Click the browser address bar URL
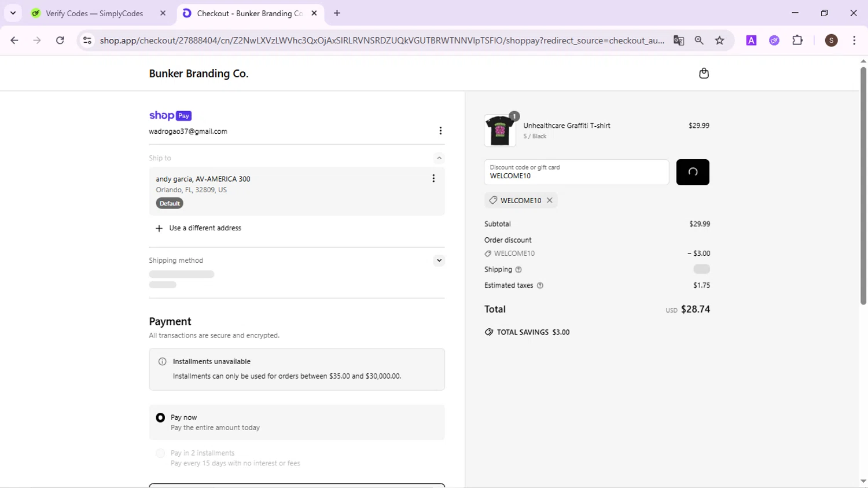This screenshot has height=488, width=868. [382, 41]
